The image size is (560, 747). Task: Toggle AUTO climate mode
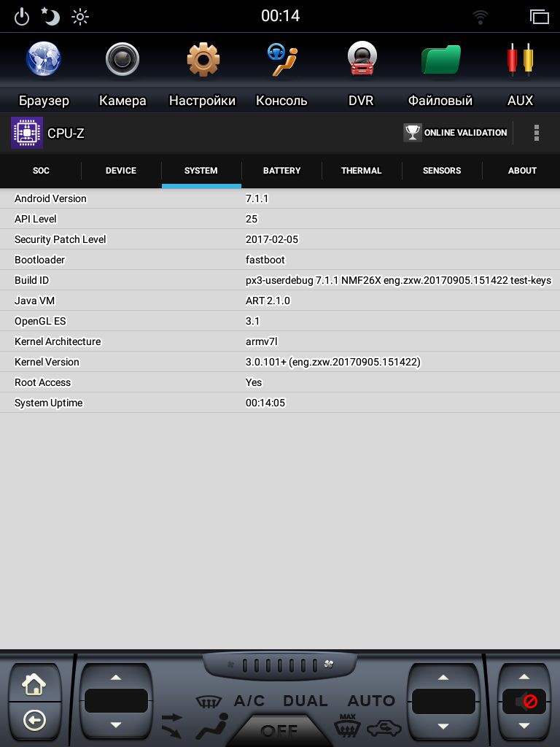click(x=371, y=701)
